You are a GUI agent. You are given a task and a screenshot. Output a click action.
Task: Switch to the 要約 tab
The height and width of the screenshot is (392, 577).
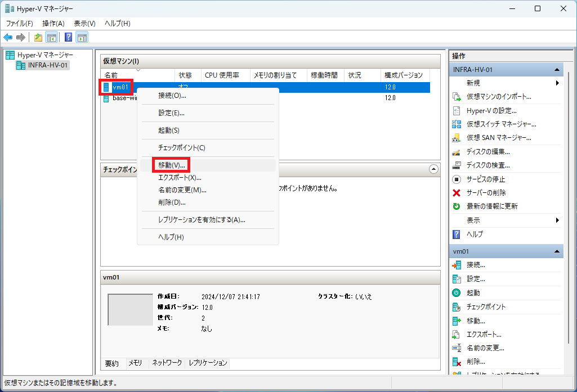[112, 363]
